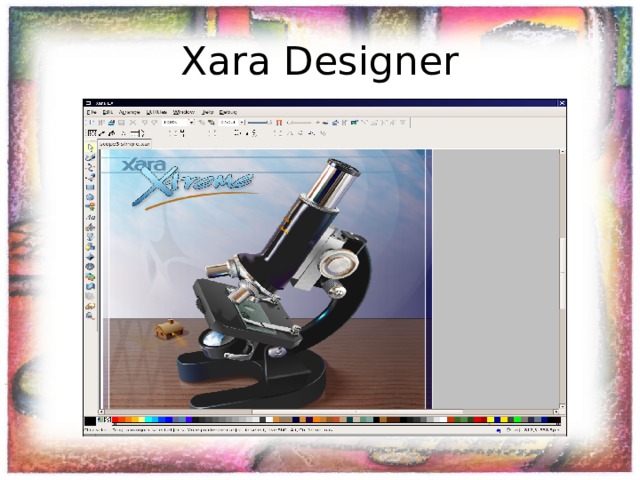Close the Xara application window
The width and height of the screenshot is (640, 480).
562,103
